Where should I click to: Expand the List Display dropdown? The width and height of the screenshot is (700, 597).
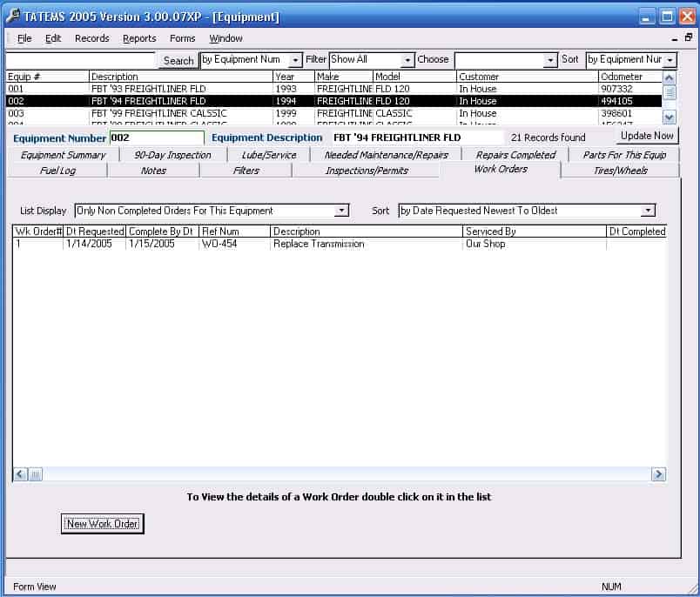coord(341,211)
